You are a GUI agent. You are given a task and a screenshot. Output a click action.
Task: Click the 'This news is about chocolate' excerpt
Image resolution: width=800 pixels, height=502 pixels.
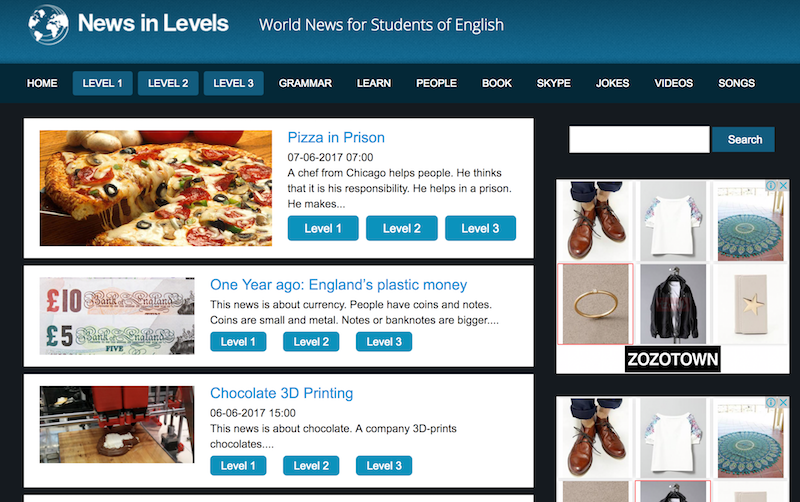tap(333, 436)
